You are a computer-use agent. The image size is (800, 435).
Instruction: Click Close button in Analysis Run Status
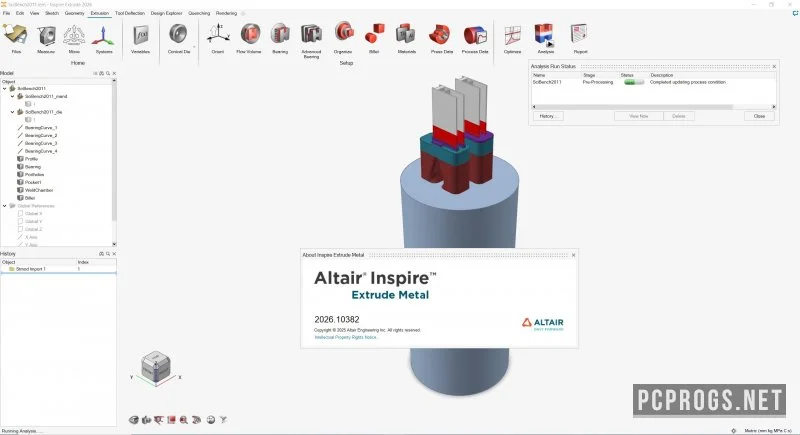coord(759,116)
